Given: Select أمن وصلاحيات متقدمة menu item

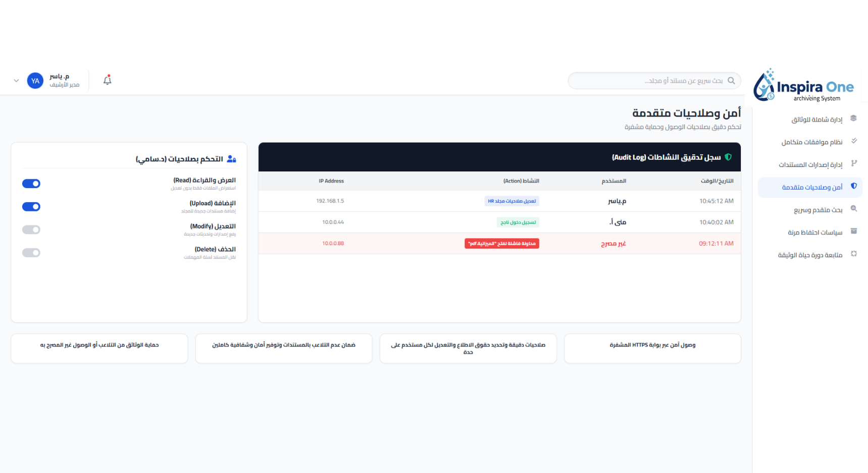Looking at the screenshot, I should [x=810, y=187].
